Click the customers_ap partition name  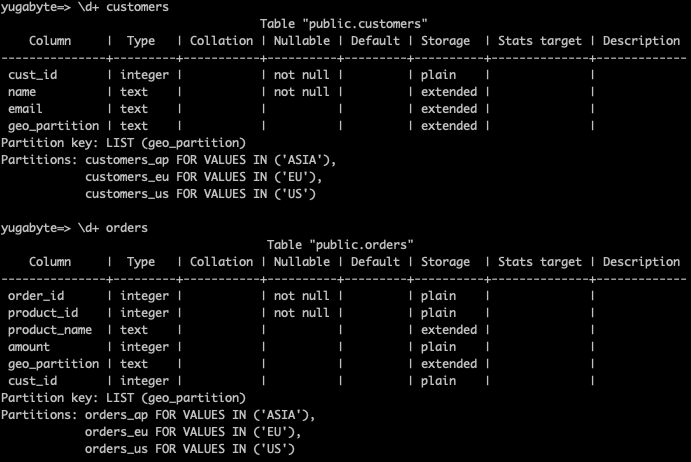pyautogui.click(x=127, y=160)
